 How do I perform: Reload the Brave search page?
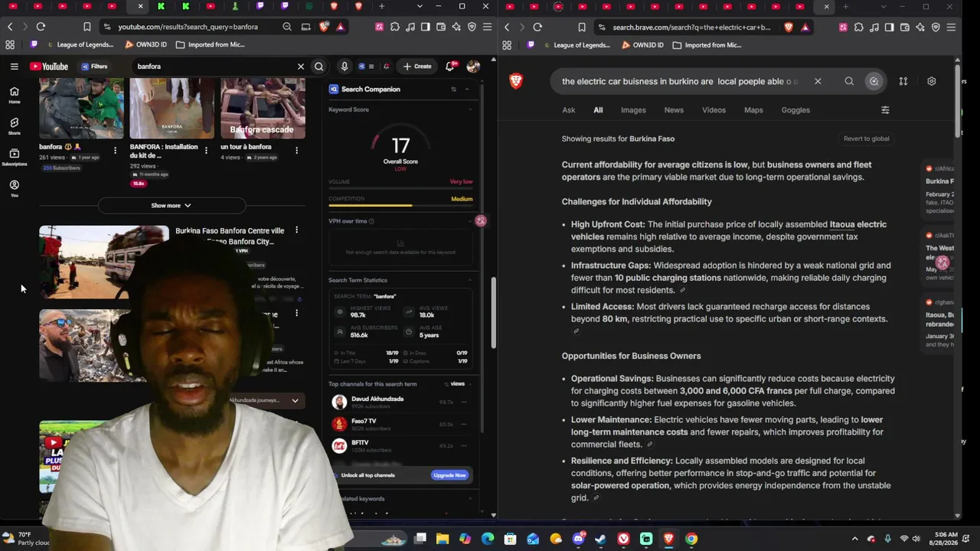pos(537,28)
